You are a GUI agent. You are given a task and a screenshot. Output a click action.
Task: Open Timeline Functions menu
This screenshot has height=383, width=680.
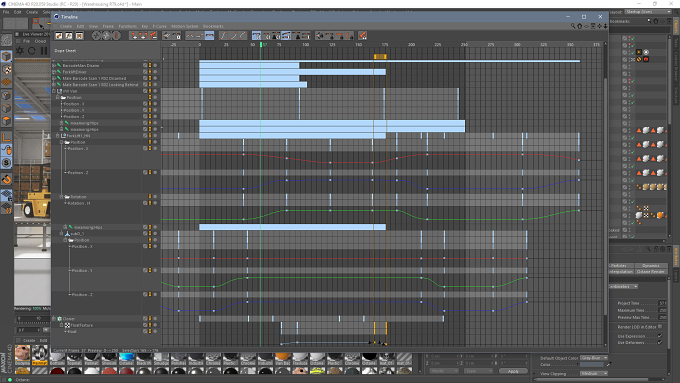(128, 26)
